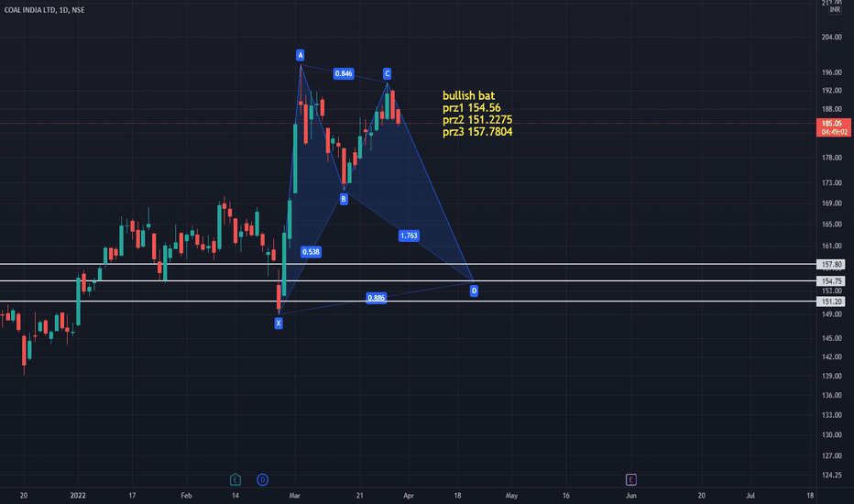
Task: Click the 0.538 ratio label
Action: (311, 252)
